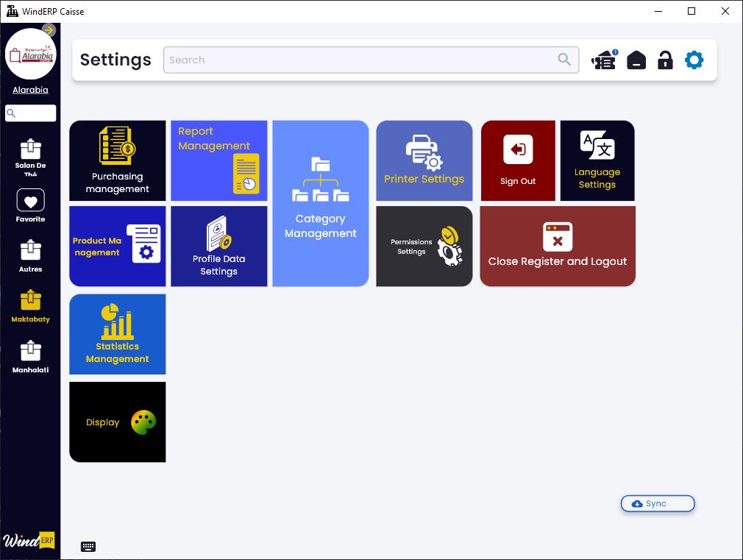Viewport: 743px width, 560px height.
Task: Minimize the WindERP Caisse window
Action: pyautogui.click(x=658, y=11)
